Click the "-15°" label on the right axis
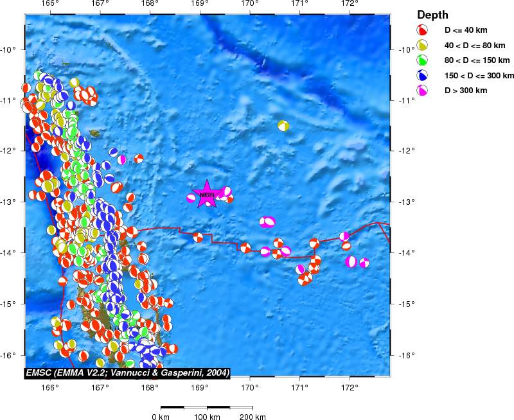This screenshot has height=420, width=514. (x=407, y=304)
